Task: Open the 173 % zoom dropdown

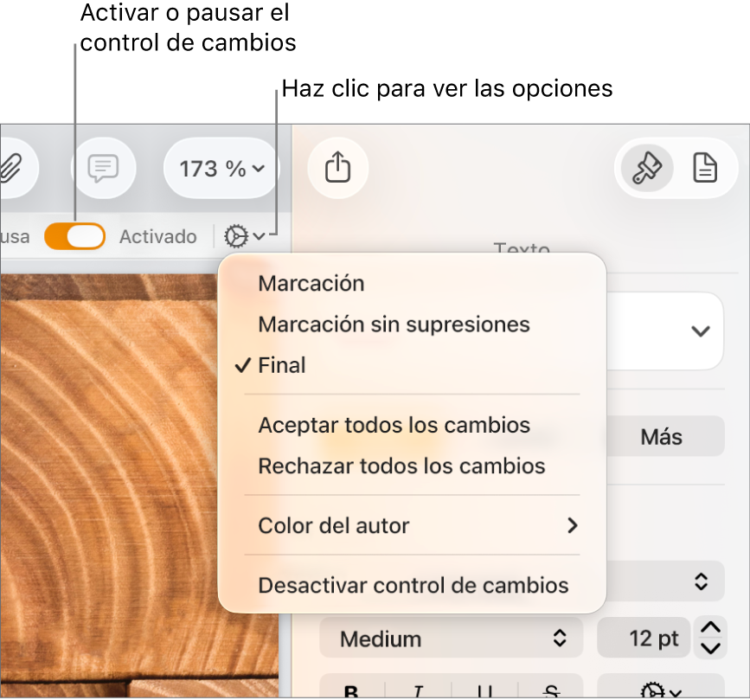Action: pos(221,169)
